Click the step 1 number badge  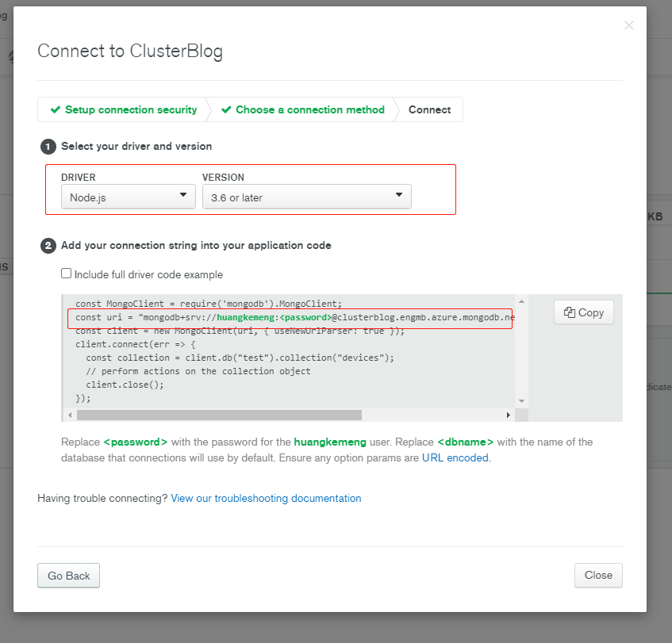coord(48,147)
